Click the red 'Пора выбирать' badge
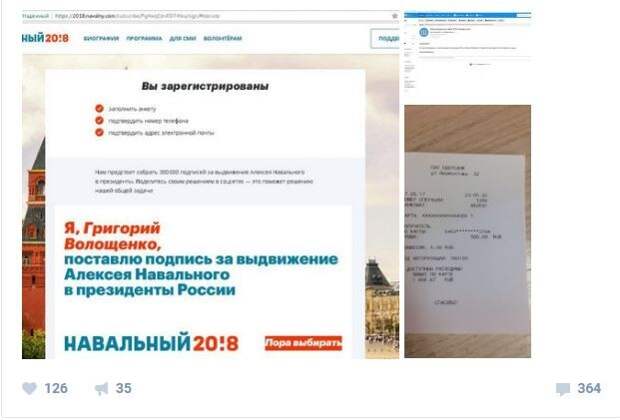 (x=303, y=343)
